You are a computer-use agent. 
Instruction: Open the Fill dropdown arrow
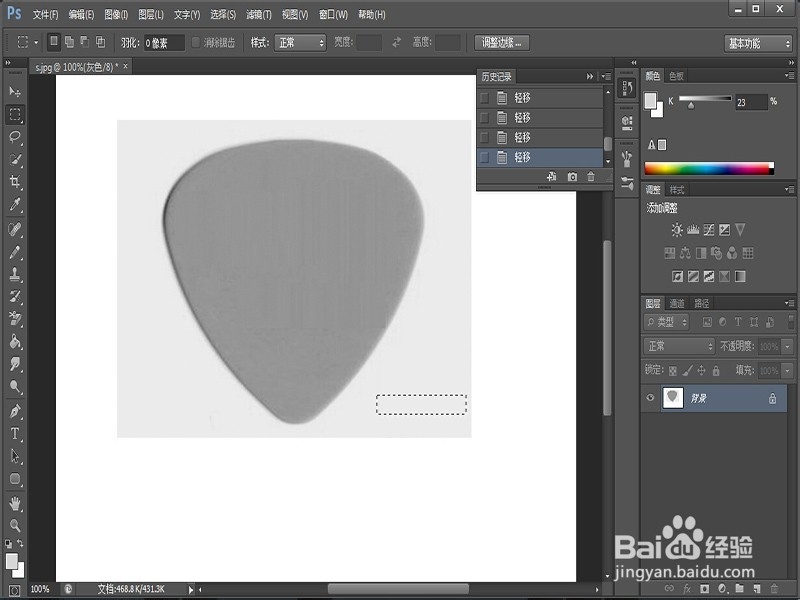(x=788, y=370)
